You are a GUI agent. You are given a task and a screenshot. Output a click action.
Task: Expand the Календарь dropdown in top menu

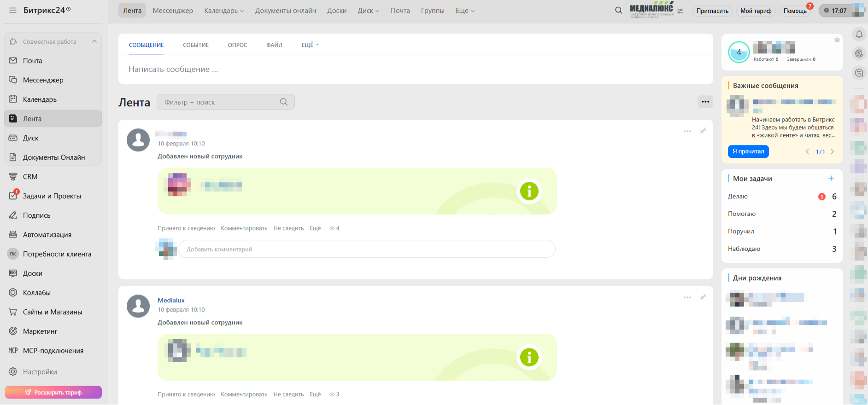224,11
